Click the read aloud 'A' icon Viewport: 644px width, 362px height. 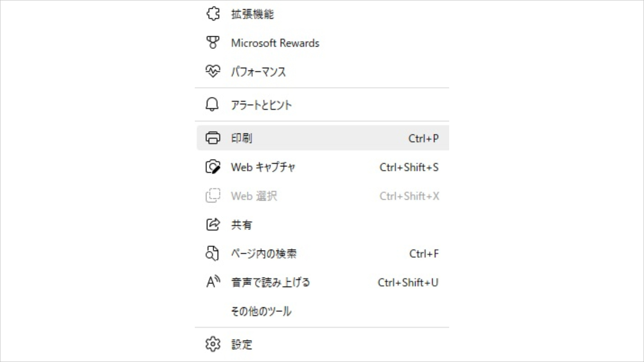coord(213,282)
